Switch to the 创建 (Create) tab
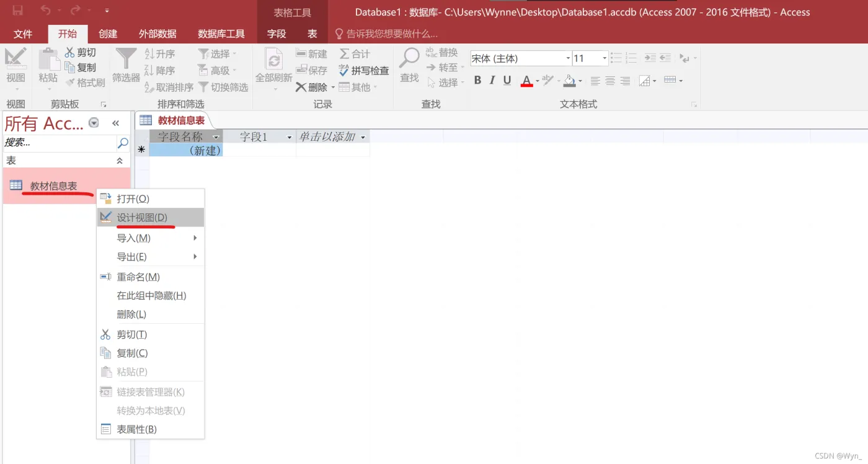The height and width of the screenshot is (464, 868). pyautogui.click(x=108, y=33)
